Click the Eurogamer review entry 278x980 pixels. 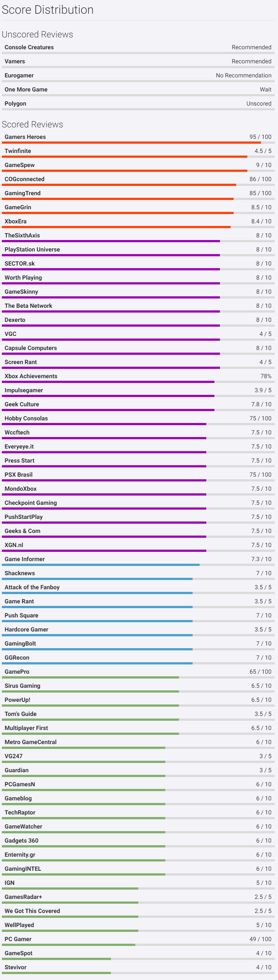point(19,75)
